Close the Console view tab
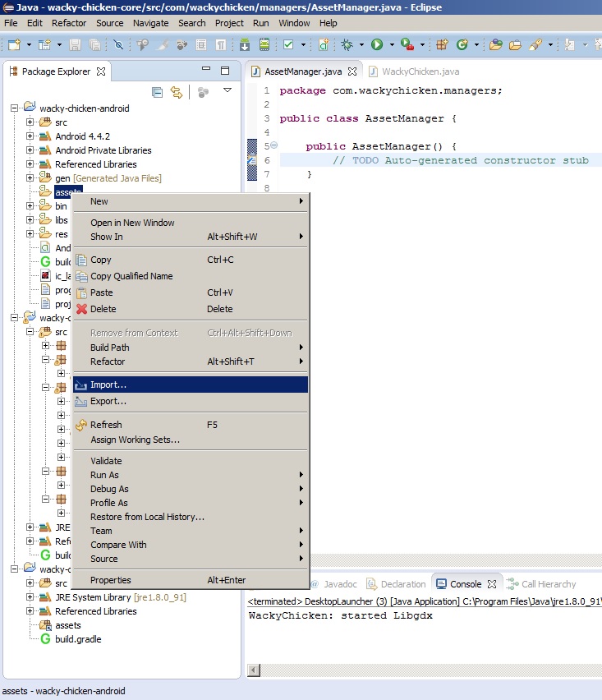602x700 pixels. pos(492,584)
